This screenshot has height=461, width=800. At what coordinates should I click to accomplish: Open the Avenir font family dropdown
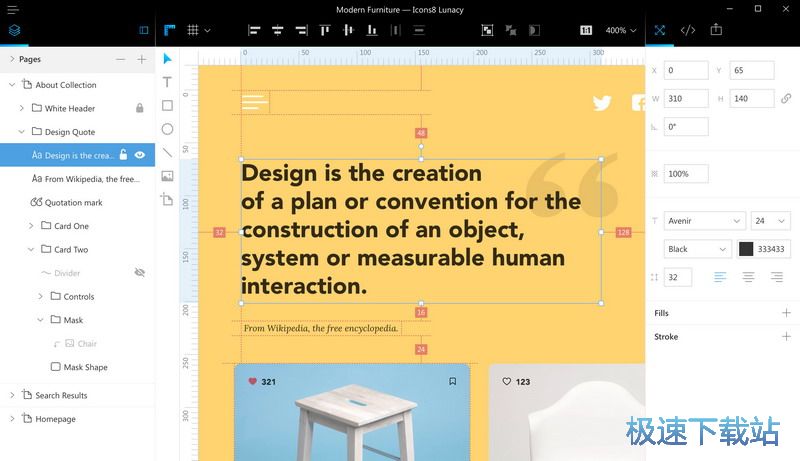pos(705,221)
